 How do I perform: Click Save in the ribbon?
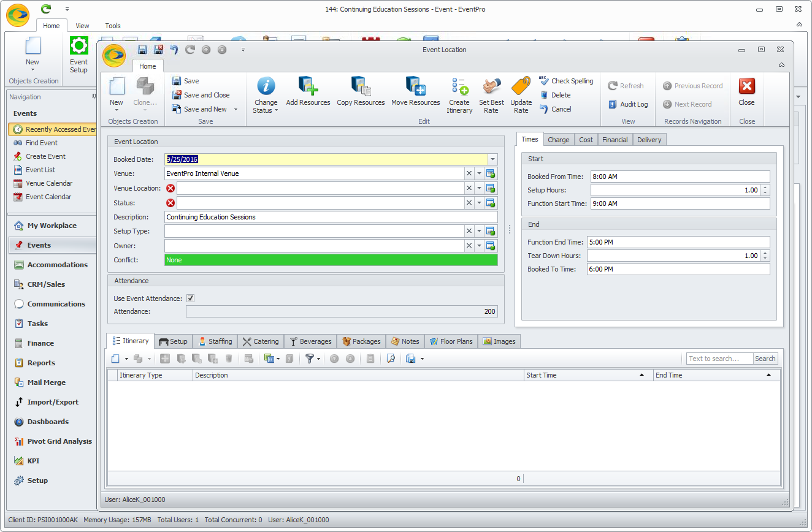[x=185, y=81]
